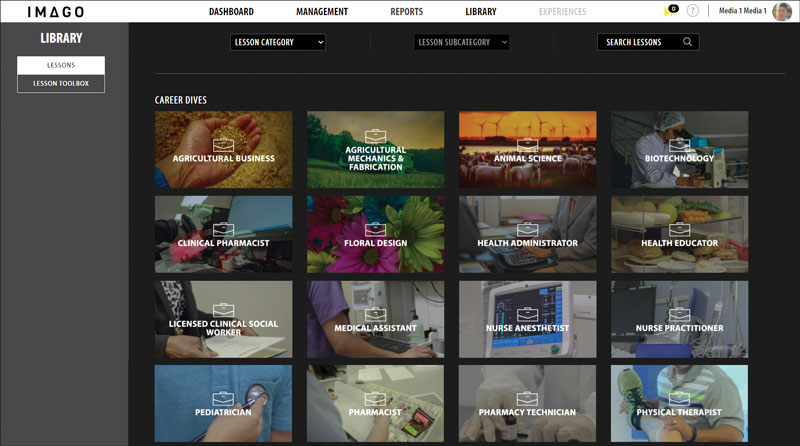The width and height of the screenshot is (800, 446).
Task: Expand the Lesson Subcategory dropdown
Action: [461, 42]
